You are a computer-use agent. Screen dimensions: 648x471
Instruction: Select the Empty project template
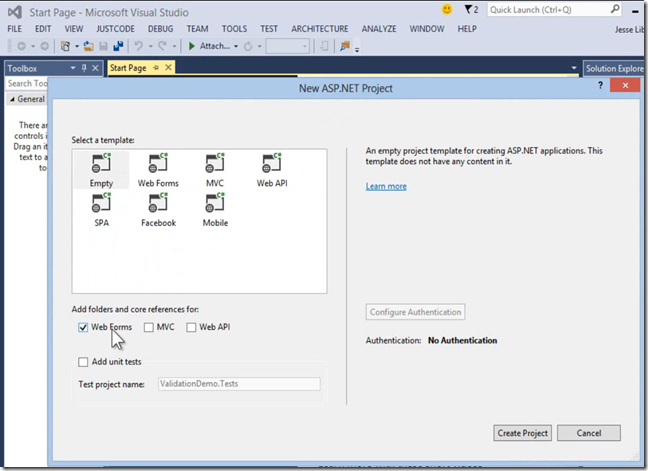(101, 170)
